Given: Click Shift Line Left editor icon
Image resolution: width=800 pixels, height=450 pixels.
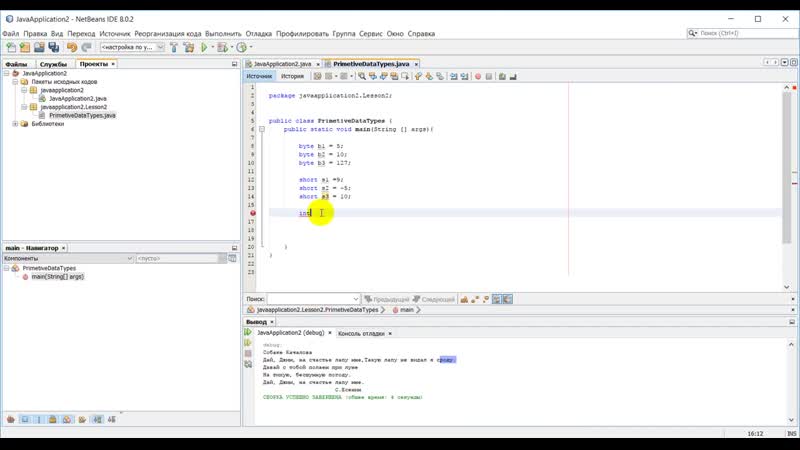Looking at the screenshot, I should [x=454, y=77].
